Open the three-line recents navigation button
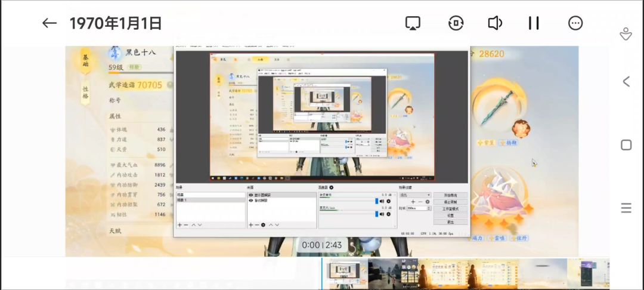 (x=626, y=208)
